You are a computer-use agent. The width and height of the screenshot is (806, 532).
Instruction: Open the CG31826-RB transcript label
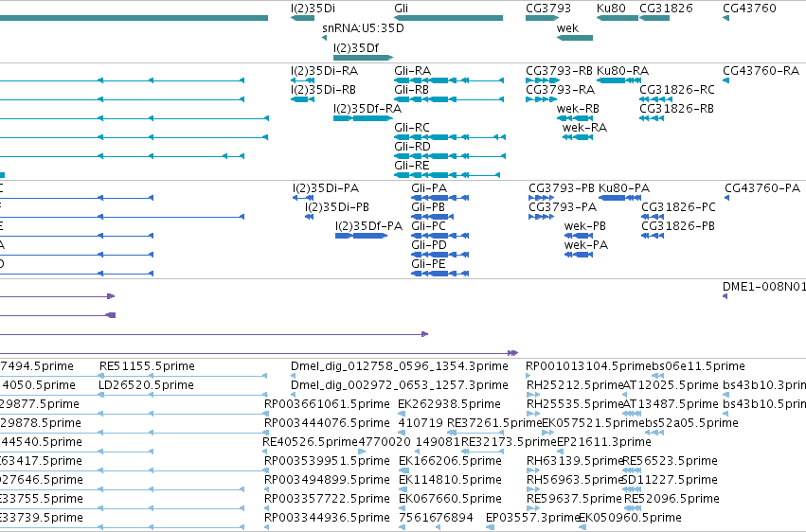pos(677,109)
